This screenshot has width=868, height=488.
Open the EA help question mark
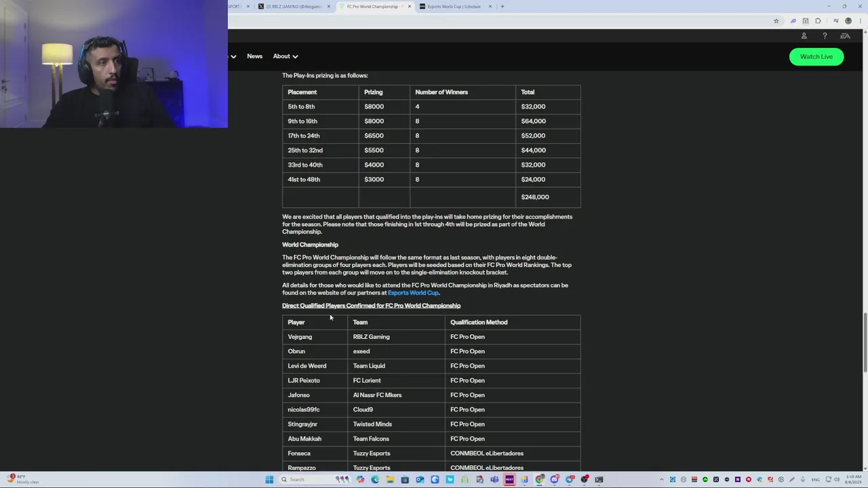pos(825,36)
